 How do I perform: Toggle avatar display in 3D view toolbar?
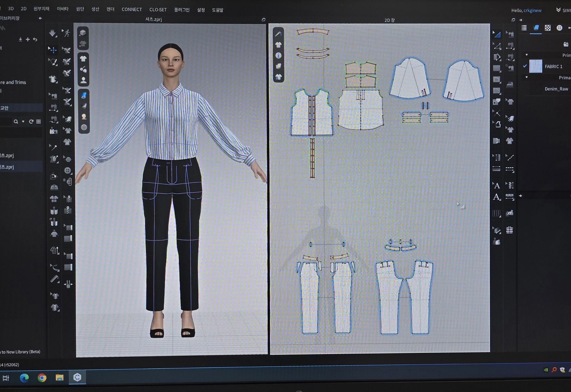point(83,80)
